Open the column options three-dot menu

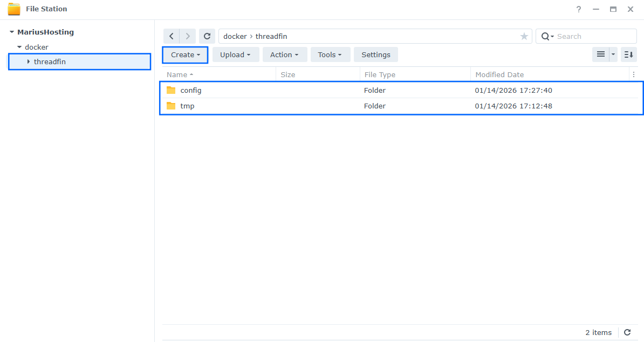pos(634,74)
